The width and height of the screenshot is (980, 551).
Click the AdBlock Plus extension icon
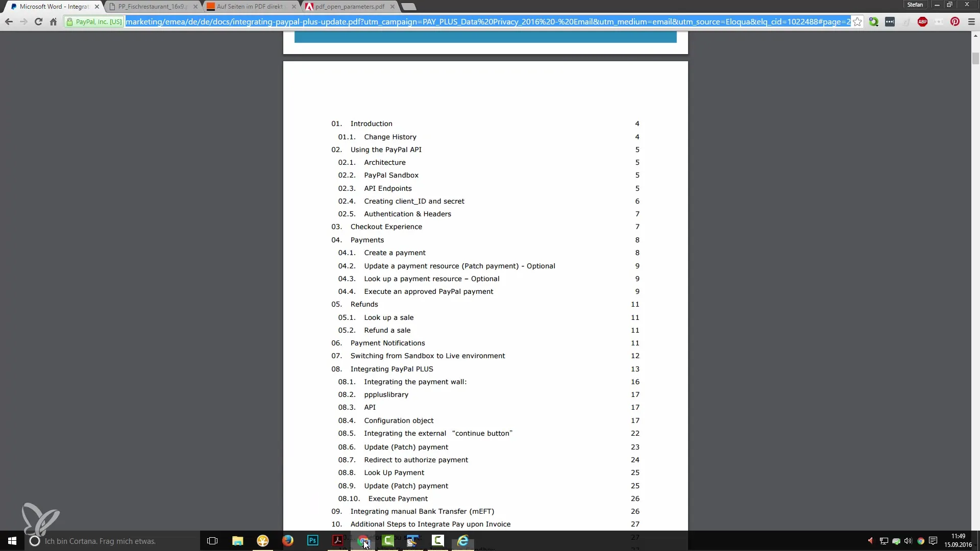923,21
